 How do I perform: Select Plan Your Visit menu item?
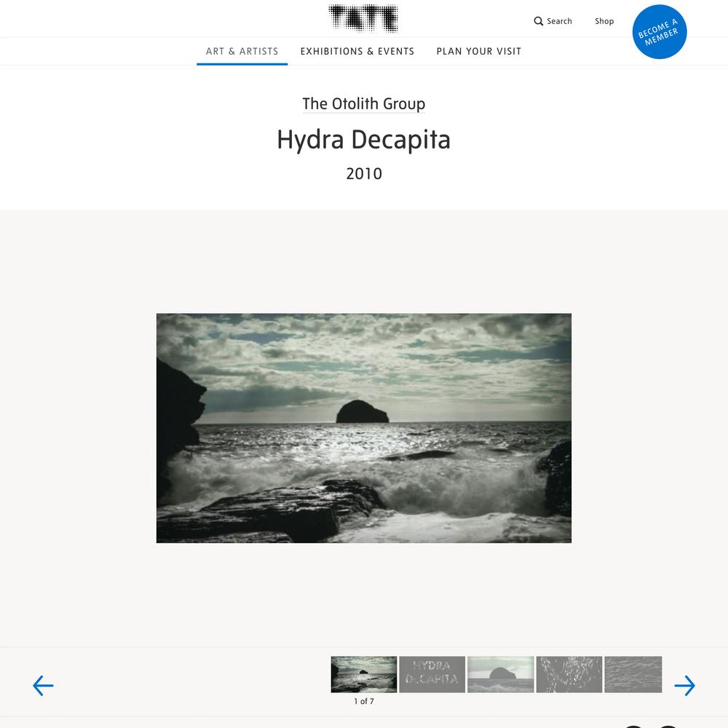click(x=479, y=51)
